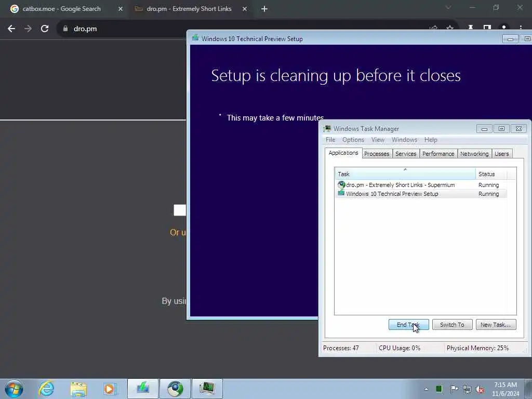Image resolution: width=532 pixels, height=399 pixels.
Task: Click the green CPU meter tray icon
Action: [x=439, y=389]
